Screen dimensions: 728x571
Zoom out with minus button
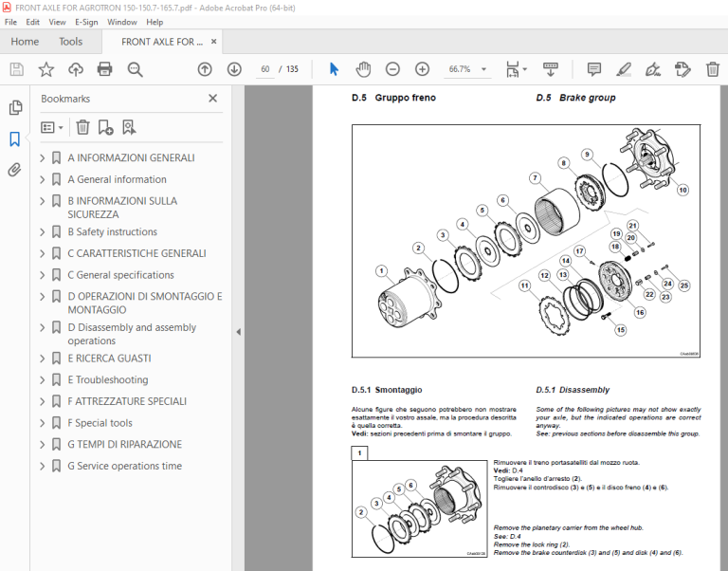pyautogui.click(x=392, y=69)
